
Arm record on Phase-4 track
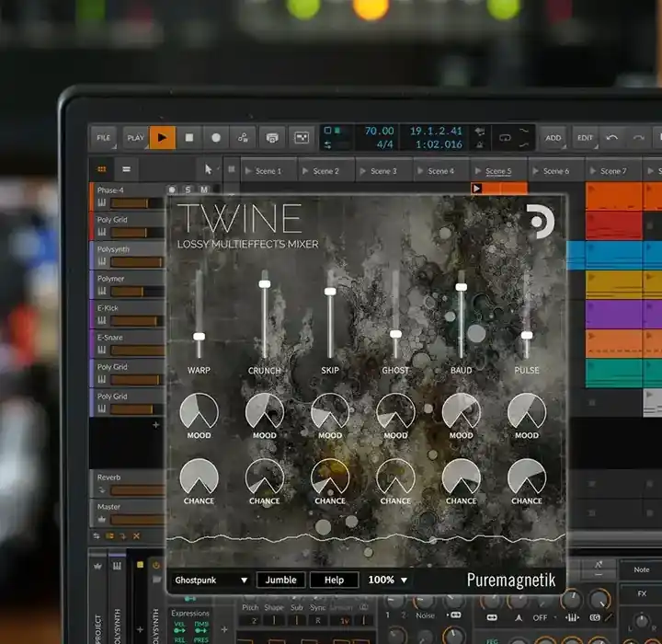(x=172, y=190)
